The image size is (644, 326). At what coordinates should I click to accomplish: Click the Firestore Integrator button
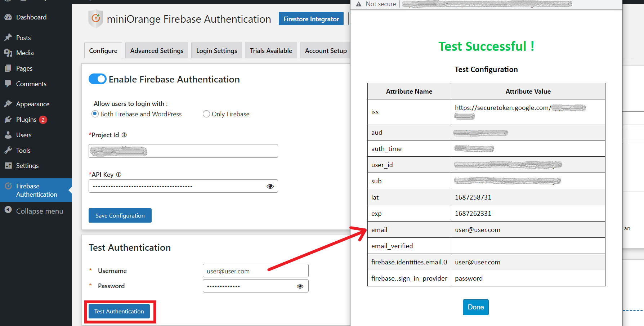click(311, 19)
